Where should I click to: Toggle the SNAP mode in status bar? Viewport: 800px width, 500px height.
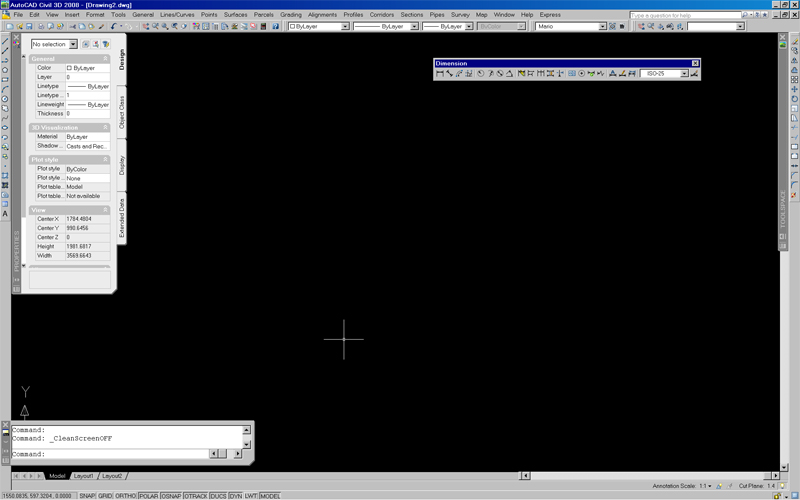89,496
